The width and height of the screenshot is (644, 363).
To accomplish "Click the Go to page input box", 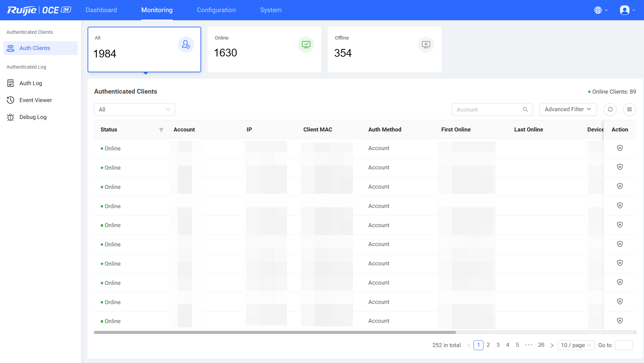I will pyautogui.click(x=624, y=345).
